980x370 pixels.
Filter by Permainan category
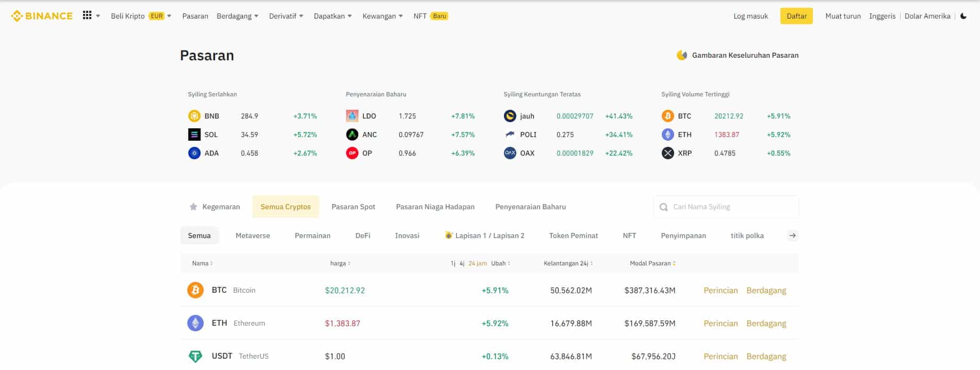(x=313, y=236)
